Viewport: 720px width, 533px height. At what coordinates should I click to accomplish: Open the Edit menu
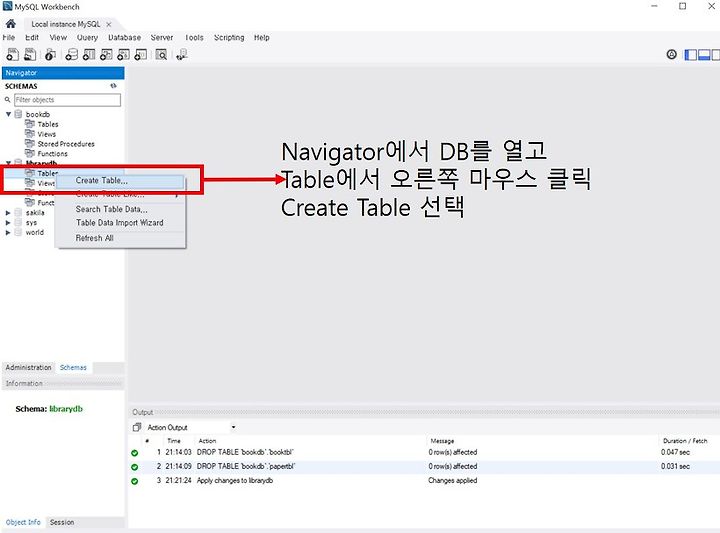32,38
